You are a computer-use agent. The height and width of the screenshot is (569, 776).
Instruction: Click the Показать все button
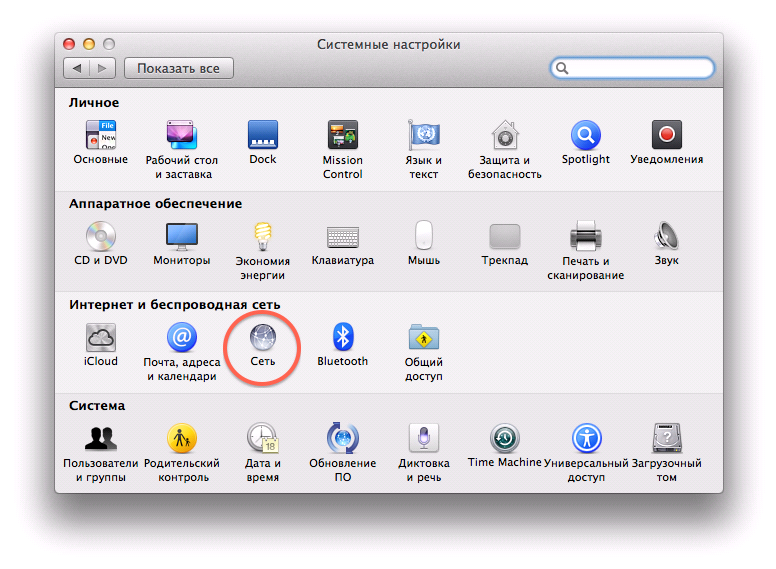tap(179, 68)
